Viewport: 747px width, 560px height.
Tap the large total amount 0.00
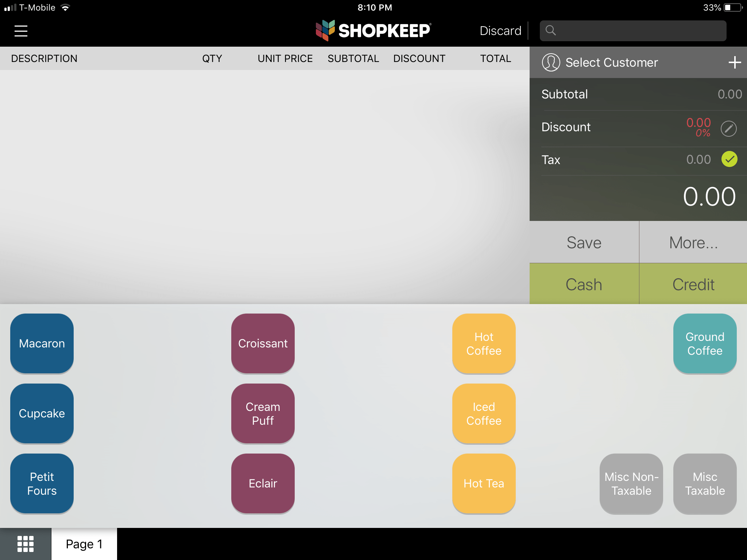[x=709, y=197]
